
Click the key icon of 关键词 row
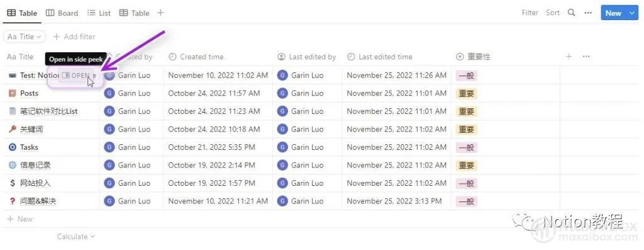[13, 129]
